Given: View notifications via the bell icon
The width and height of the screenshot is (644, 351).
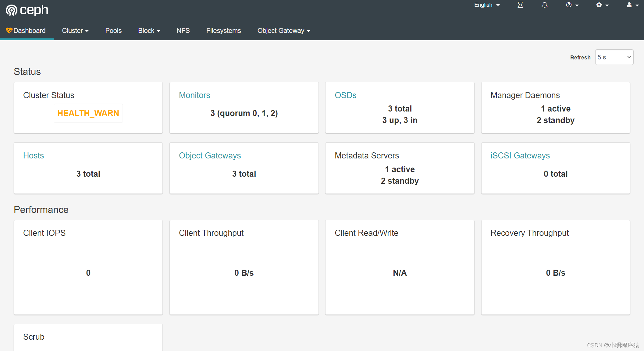Looking at the screenshot, I should point(544,5).
